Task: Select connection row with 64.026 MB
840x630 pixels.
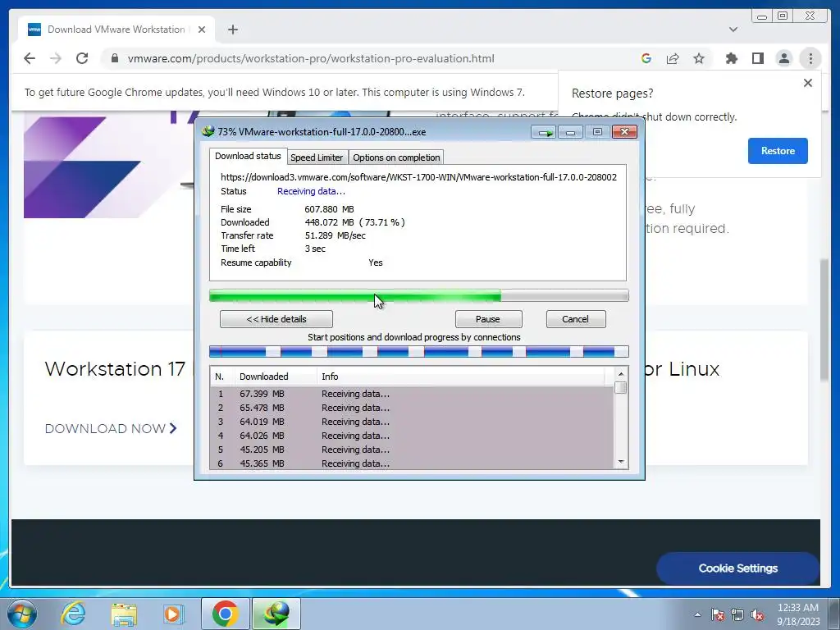Action: point(412,436)
